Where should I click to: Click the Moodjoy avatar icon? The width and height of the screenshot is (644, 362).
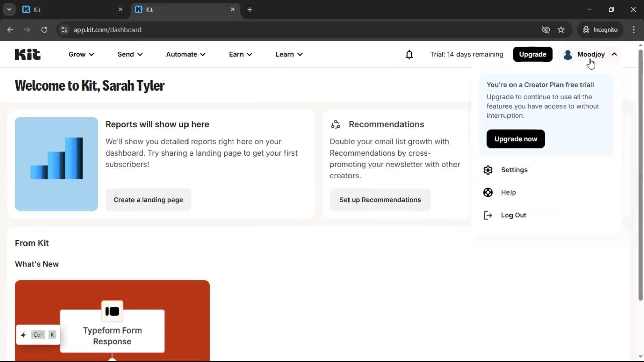pyautogui.click(x=568, y=55)
